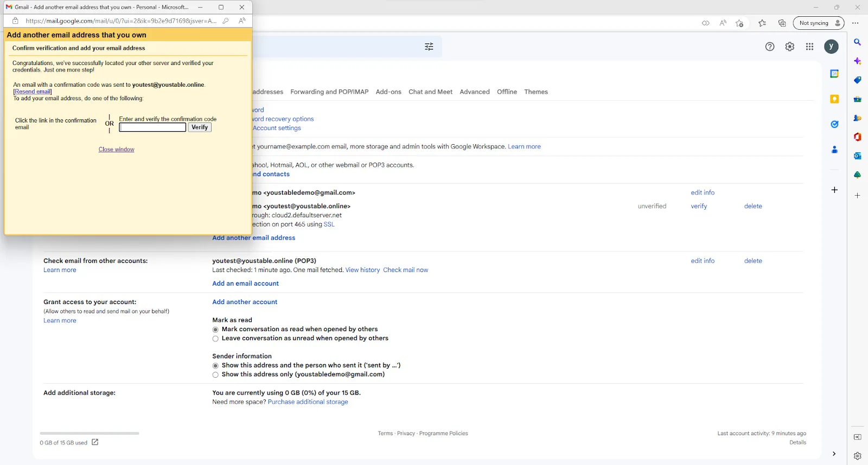The width and height of the screenshot is (868, 465).
Task: Hide the Gmail side panel chevron
Action: [834, 454]
